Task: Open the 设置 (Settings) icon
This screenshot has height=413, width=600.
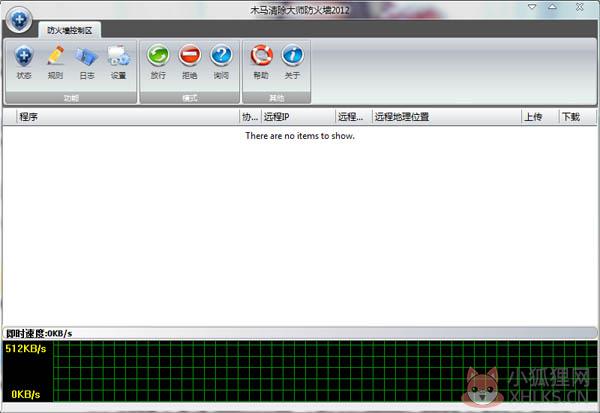Action: (x=118, y=62)
